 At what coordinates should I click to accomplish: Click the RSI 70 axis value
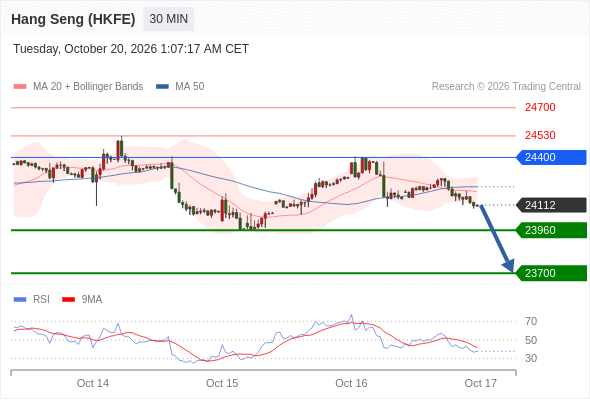531,321
